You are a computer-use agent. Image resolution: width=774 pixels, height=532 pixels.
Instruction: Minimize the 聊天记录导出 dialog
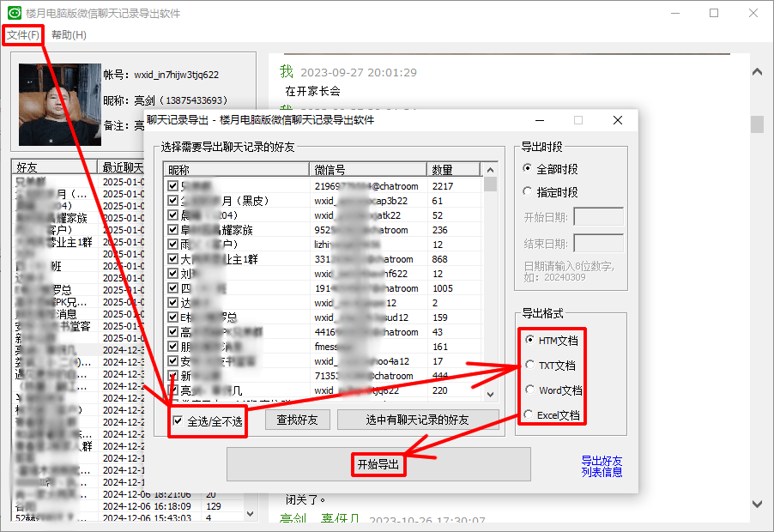540,120
